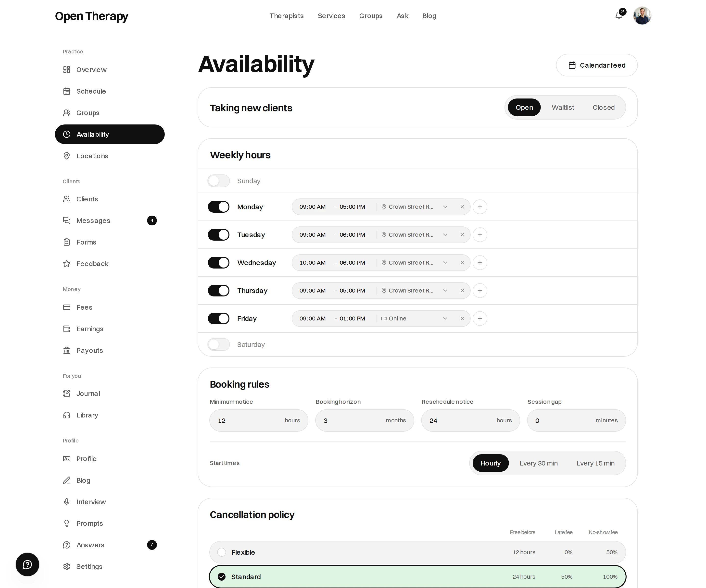
Task: Remove Tuesday's time slot with the X
Action: (x=462, y=234)
